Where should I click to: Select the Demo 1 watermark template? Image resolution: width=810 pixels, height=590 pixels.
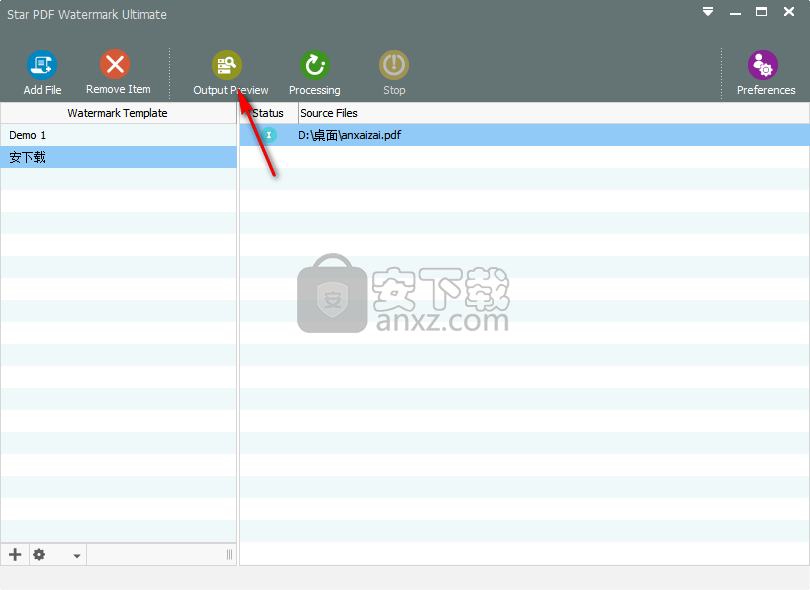click(118, 135)
